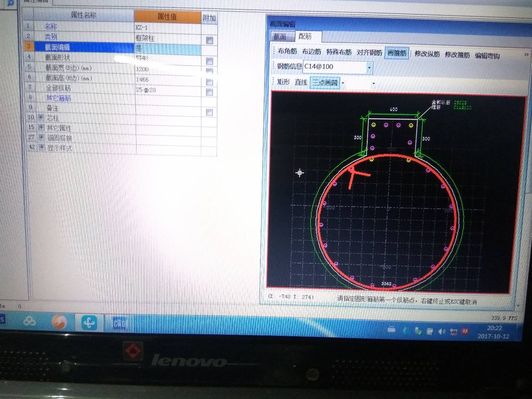Open the 钢筋信息 dropdown arrow

[369, 68]
